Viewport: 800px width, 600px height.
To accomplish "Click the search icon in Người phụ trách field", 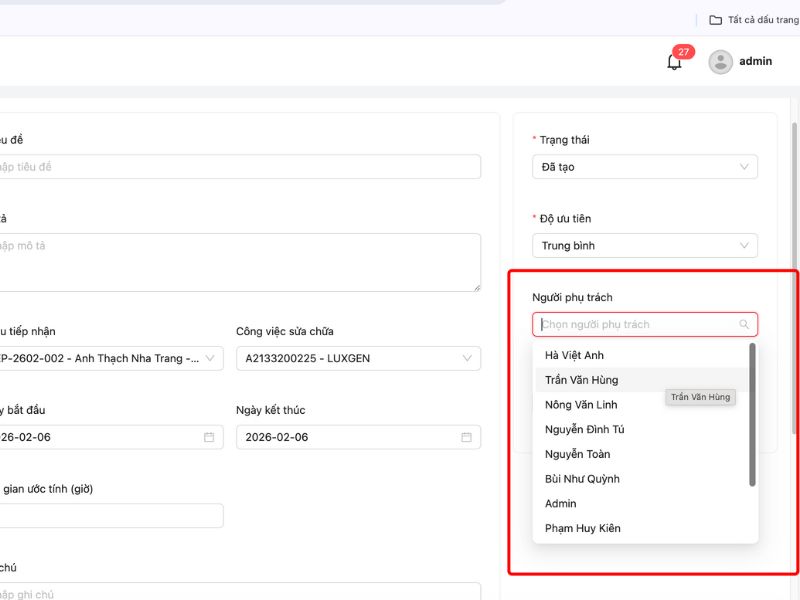I will coord(744,325).
